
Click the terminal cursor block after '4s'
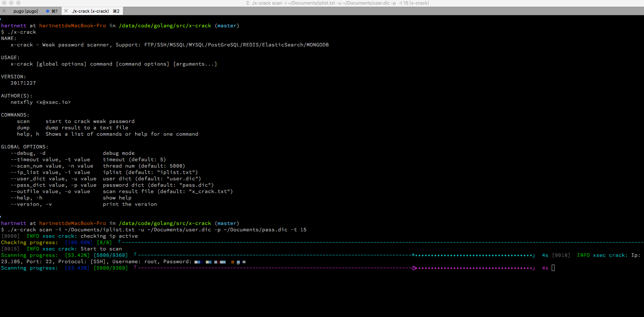coord(553,268)
